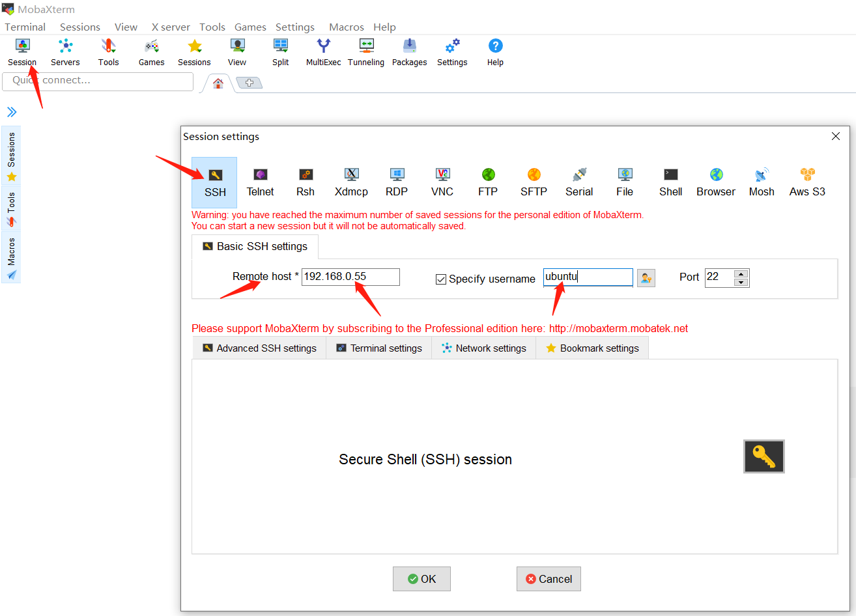The image size is (856, 616).
Task: Select the SSH session type
Action: pyautogui.click(x=215, y=182)
